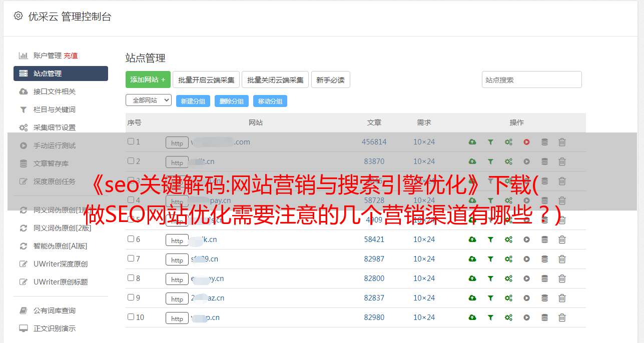Viewport: 644px width, 343px height.
Task: Open 栏目与关键词 sidebar item
Action: [x=55, y=109]
